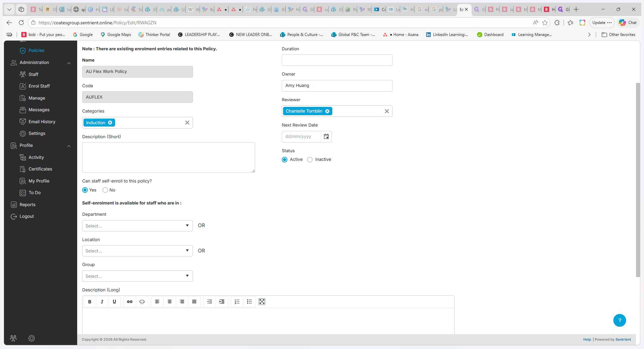This screenshot has height=349, width=644.
Task: Increase indent in the editor toolbar
Action: click(x=222, y=302)
